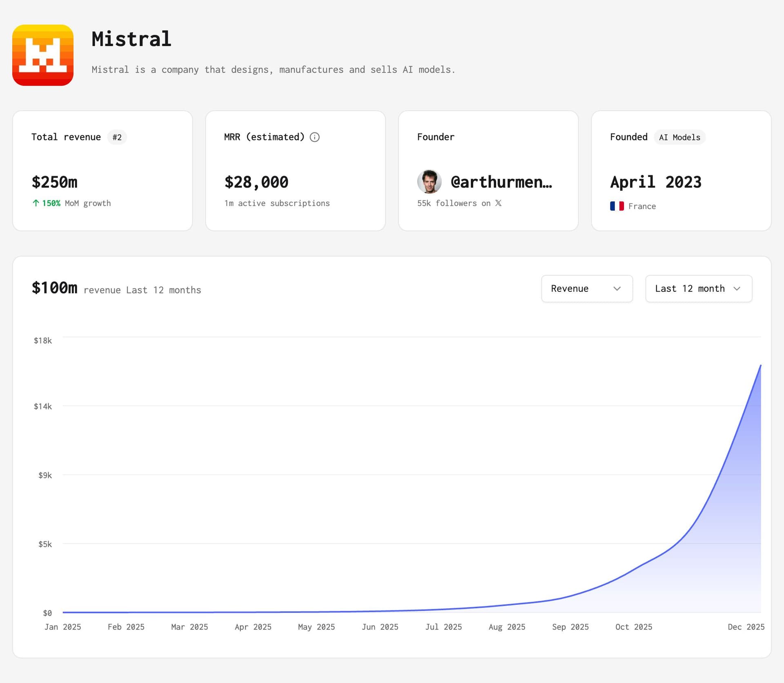
Task: Click the MRR info circle icon
Action: click(314, 137)
